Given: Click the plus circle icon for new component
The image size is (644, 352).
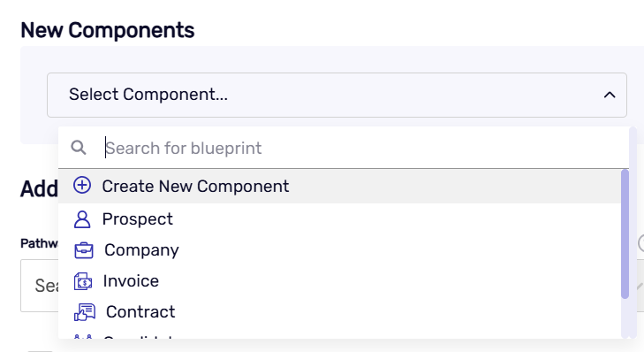Looking at the screenshot, I should click(x=82, y=186).
